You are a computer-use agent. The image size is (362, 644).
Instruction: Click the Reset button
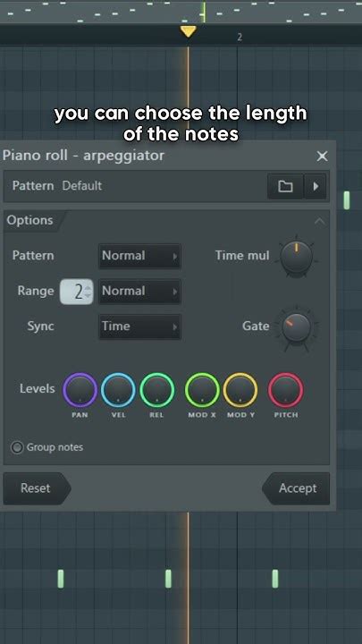(37, 488)
